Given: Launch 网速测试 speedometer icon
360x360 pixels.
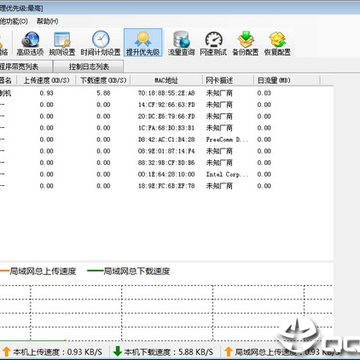Looking at the screenshot, I should [x=213, y=43].
